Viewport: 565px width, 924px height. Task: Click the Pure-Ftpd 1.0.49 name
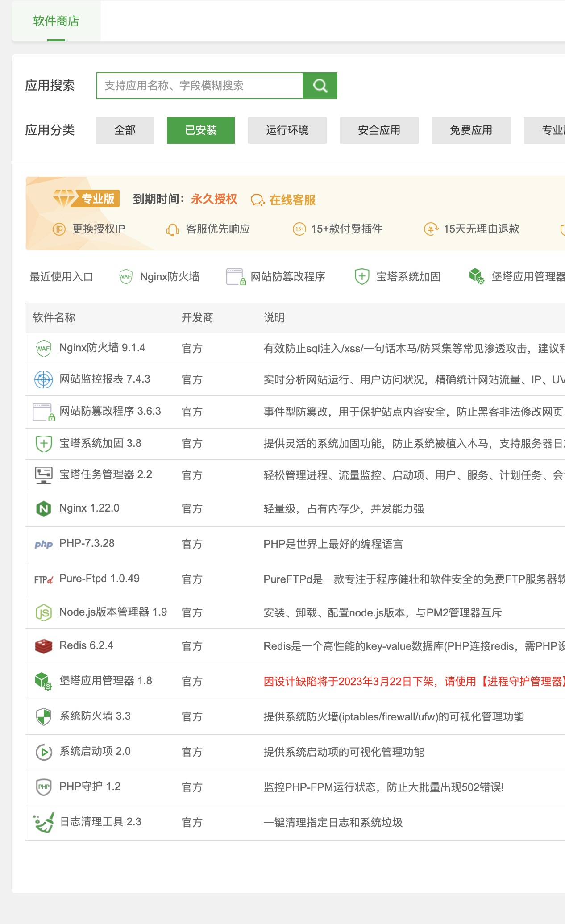tap(100, 579)
